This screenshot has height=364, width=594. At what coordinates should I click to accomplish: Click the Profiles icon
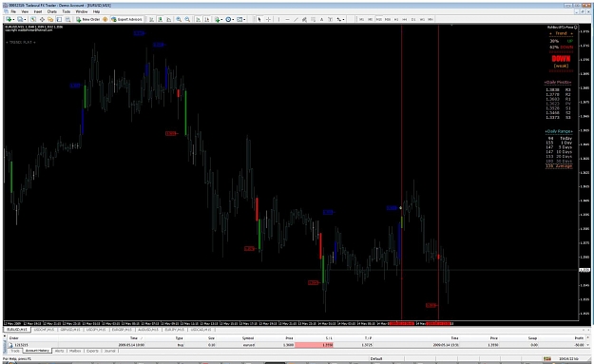pos(20,19)
